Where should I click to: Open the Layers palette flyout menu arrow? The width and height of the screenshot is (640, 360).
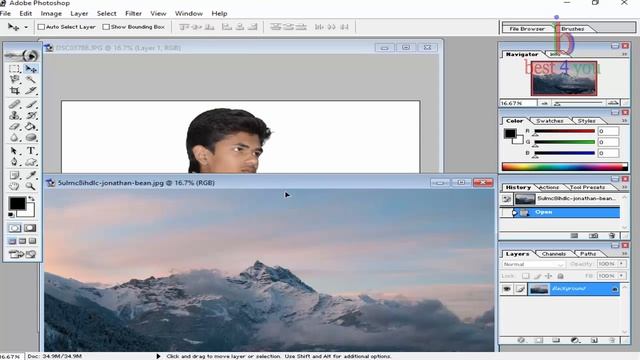click(x=625, y=254)
